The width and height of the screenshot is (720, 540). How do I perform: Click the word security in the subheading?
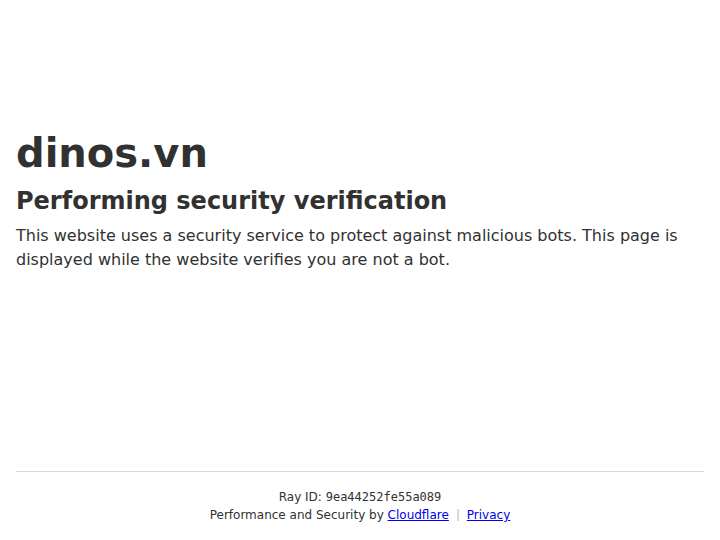click(x=231, y=201)
